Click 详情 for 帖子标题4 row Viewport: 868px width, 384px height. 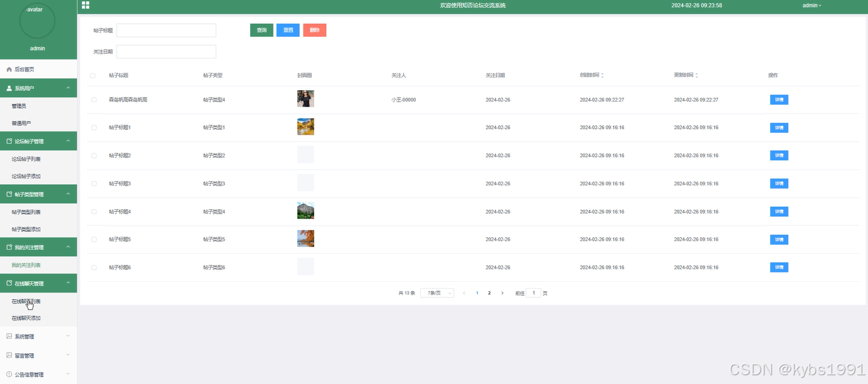(x=779, y=212)
